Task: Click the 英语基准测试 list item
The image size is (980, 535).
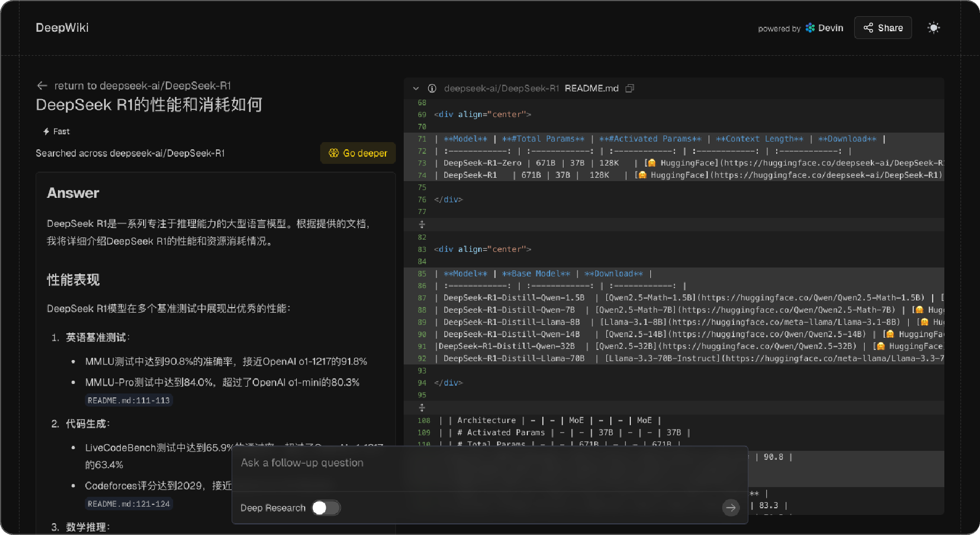Action: pyautogui.click(x=97, y=337)
